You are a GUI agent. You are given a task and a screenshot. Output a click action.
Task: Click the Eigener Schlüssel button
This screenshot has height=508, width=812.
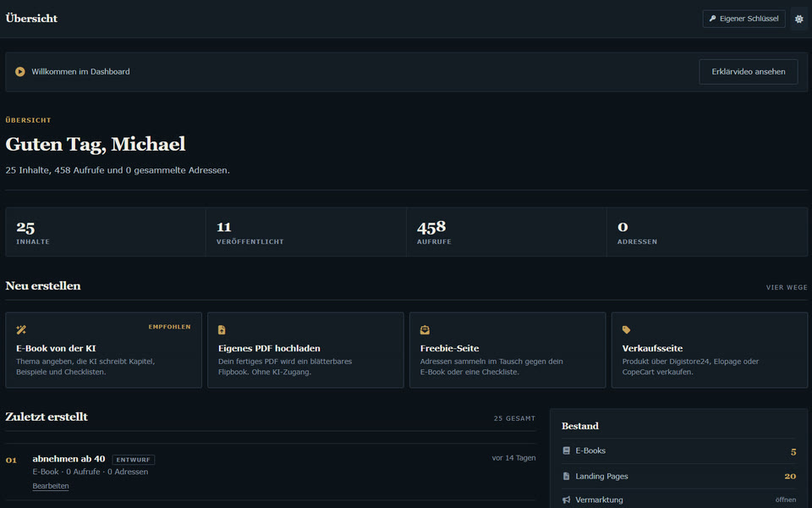pos(743,19)
